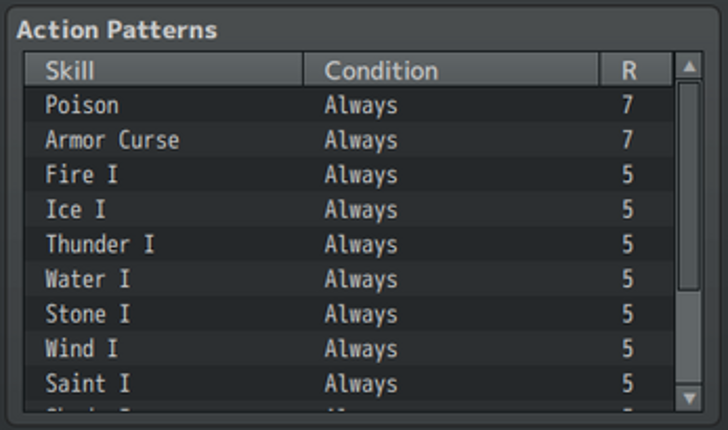Select the Water I skill row
This screenshot has height=430, width=728.
(x=349, y=279)
